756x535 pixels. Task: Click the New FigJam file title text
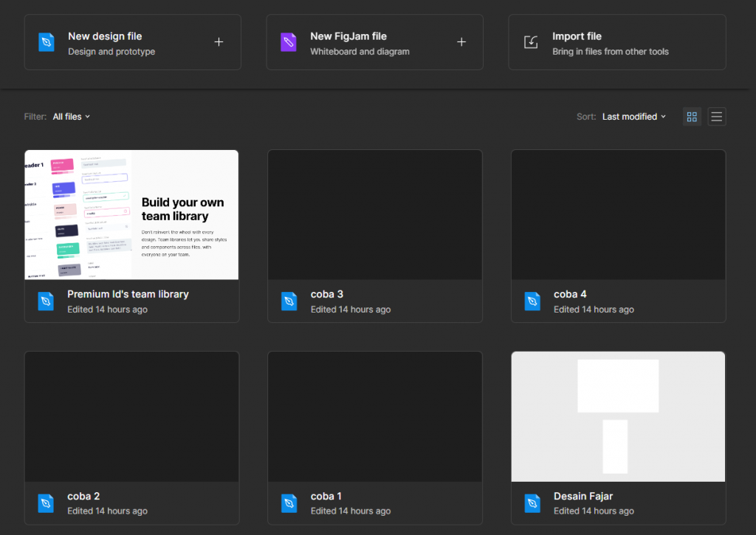[348, 36]
